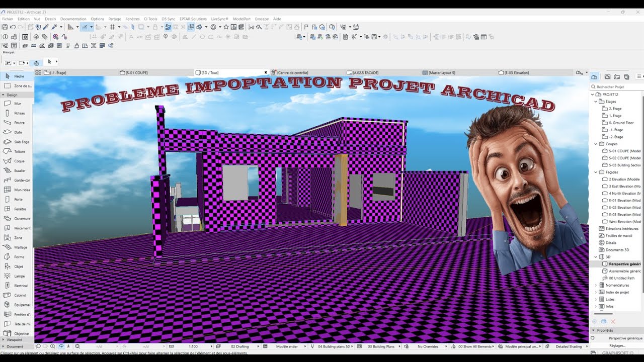Screen dimensions: 644x362
Task: Switch to the A.02.5 FACADE tab
Action: (383, 72)
